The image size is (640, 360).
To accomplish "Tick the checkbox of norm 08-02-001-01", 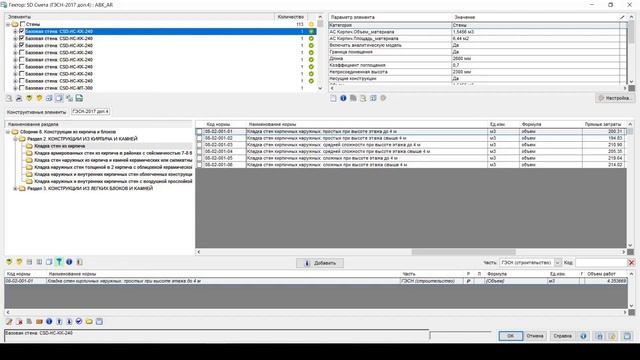I will tap(199, 131).
